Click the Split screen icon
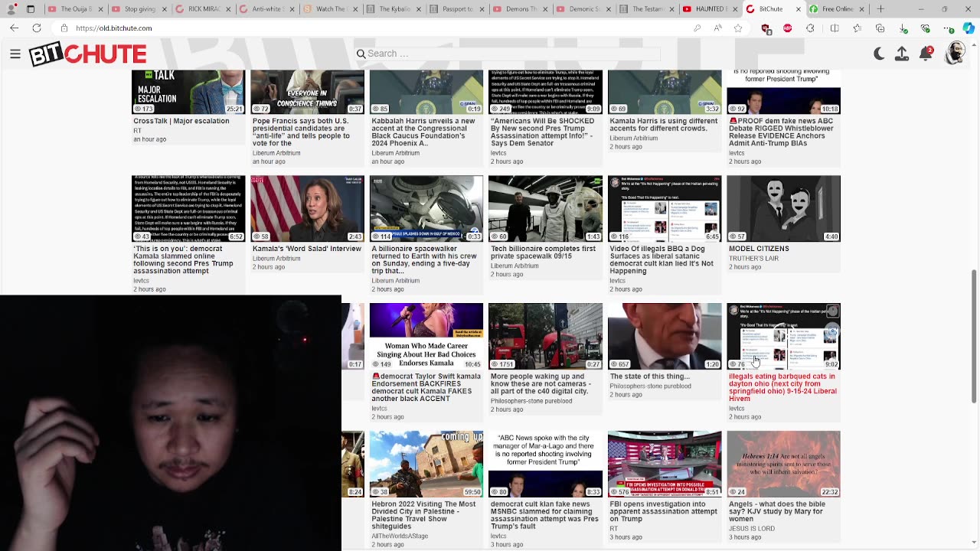 [835, 28]
